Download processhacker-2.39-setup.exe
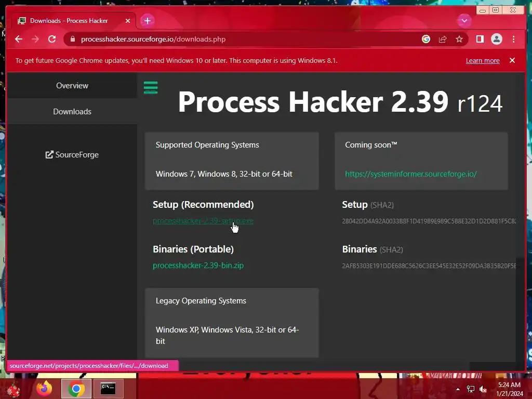This screenshot has width=532, height=399. (203, 221)
